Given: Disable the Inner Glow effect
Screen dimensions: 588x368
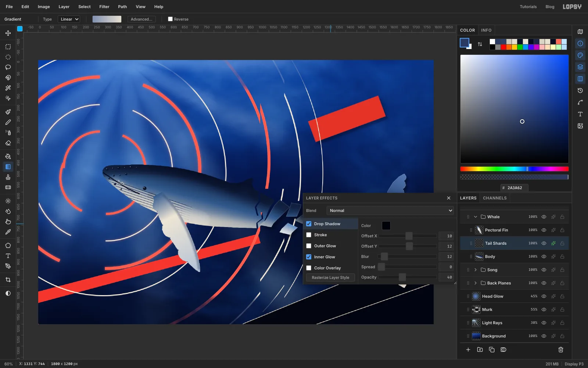Looking at the screenshot, I should coord(309,257).
